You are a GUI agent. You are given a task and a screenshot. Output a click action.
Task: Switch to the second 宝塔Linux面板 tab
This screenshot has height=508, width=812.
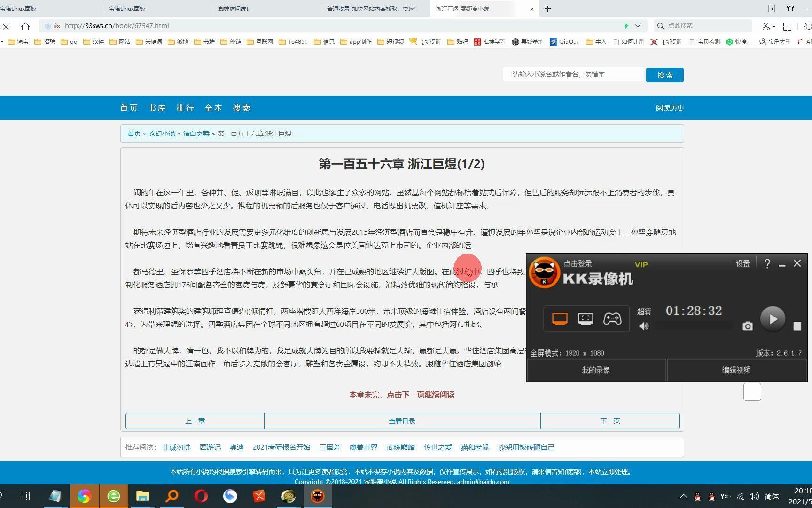[x=157, y=8]
